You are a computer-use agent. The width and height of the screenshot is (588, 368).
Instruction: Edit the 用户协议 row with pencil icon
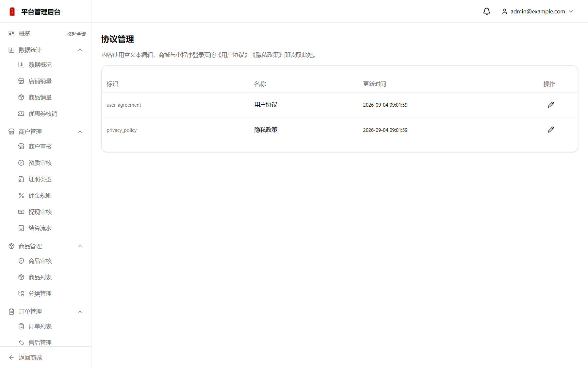[x=551, y=105]
